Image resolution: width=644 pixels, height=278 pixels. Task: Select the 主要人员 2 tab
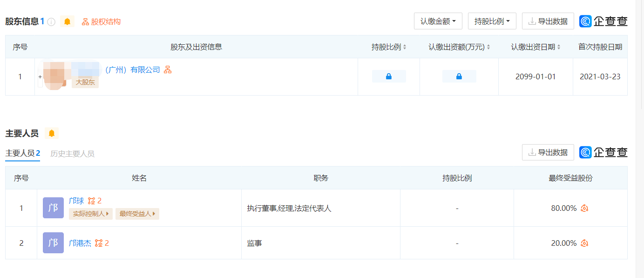coord(22,153)
